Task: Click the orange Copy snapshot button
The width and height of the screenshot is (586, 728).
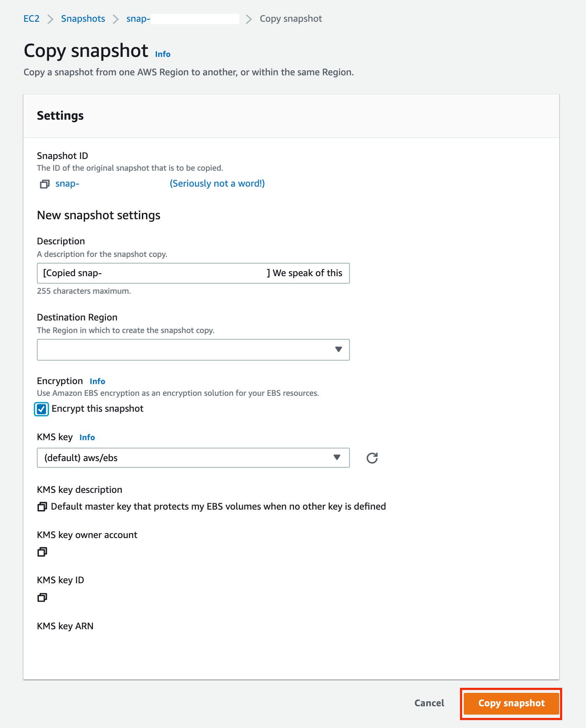Action: coord(511,703)
